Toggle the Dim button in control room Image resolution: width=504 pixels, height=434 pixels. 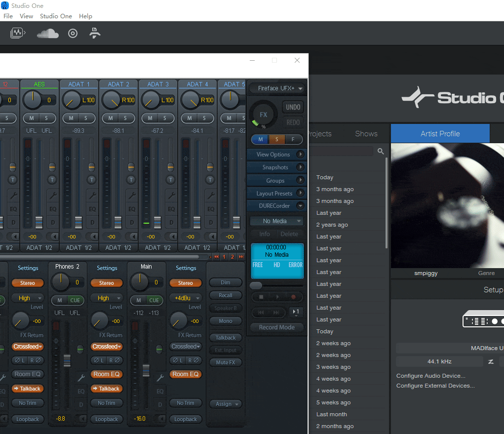(x=225, y=282)
